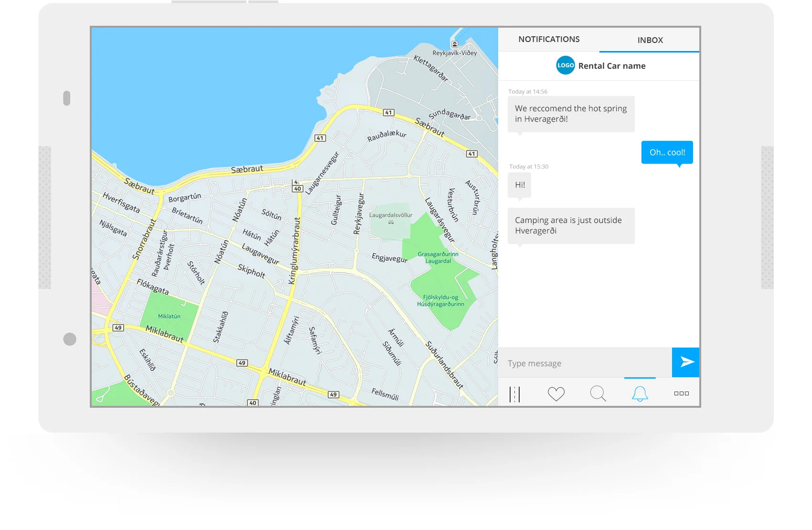Click the Laugardalsvöllur stadium label

[391, 215]
